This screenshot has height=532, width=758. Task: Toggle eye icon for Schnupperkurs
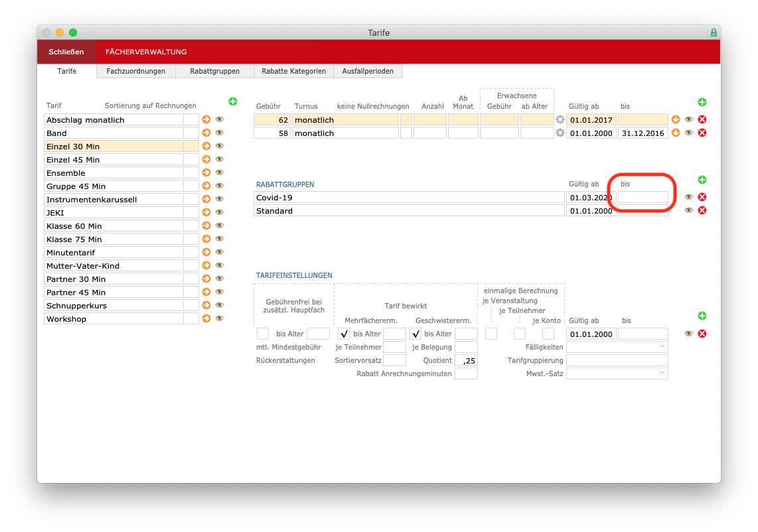click(x=220, y=305)
